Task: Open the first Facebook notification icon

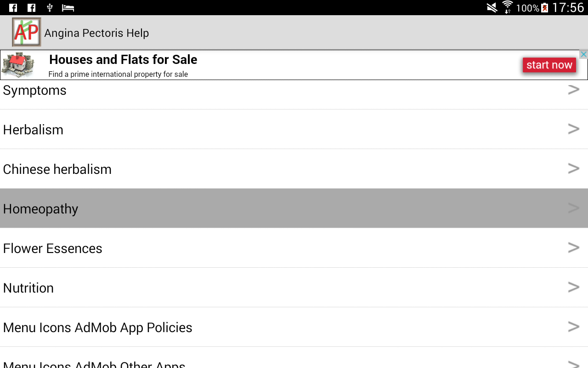Action: click(x=13, y=8)
